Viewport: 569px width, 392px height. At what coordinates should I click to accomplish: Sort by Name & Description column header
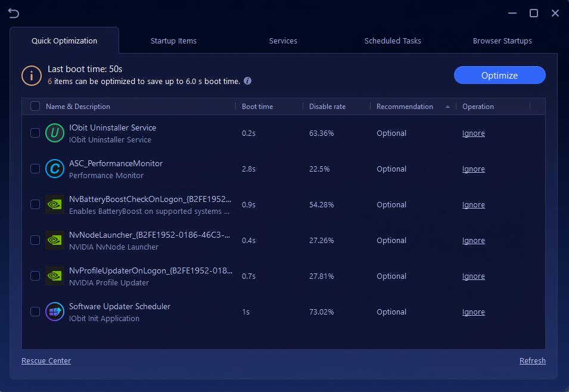click(77, 107)
